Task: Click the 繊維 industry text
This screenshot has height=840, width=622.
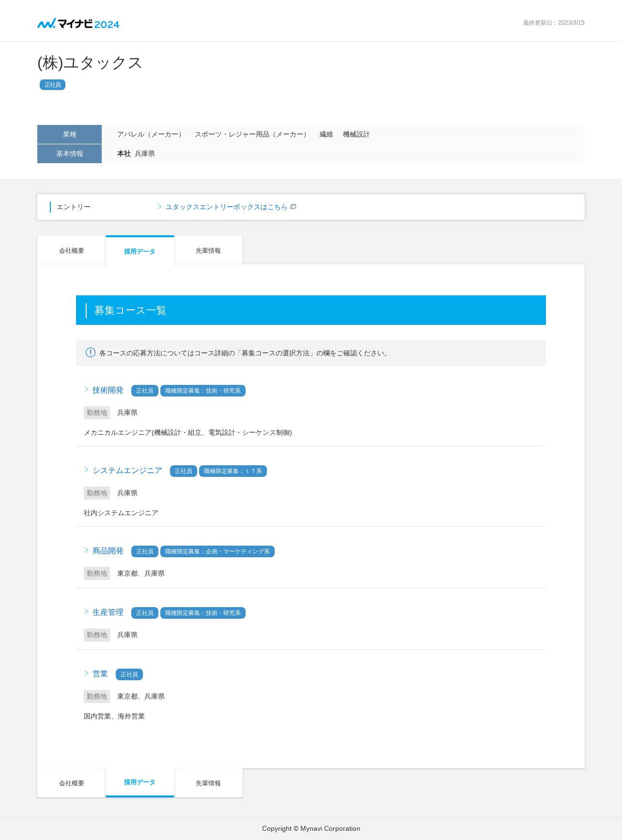Action: tap(326, 134)
